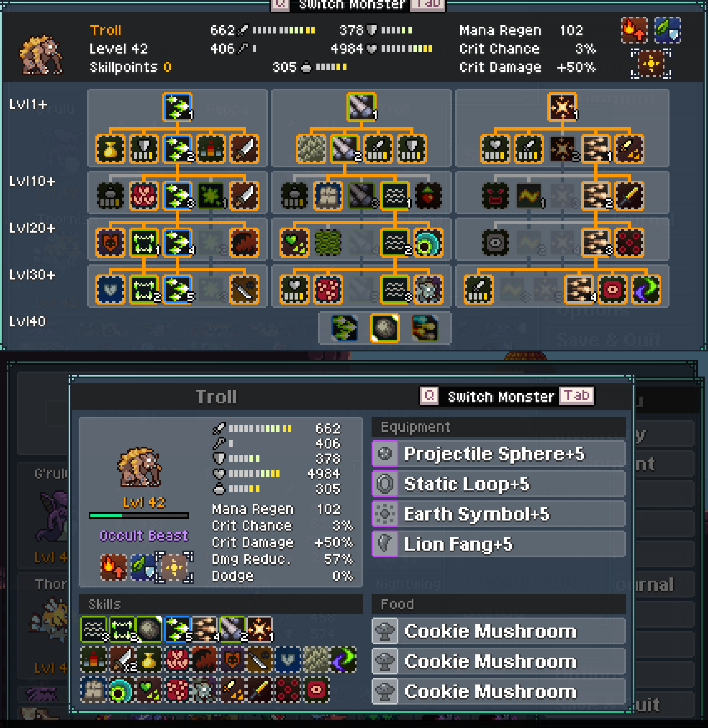Click the Tab Switch Monster key button

pyautogui.click(x=577, y=395)
